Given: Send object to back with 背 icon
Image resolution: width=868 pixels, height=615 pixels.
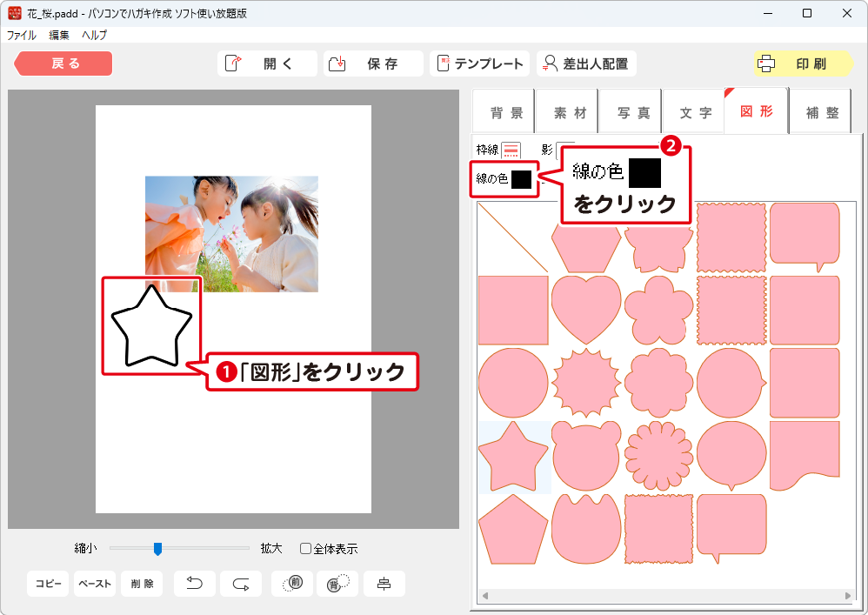Looking at the screenshot, I should click(x=337, y=584).
